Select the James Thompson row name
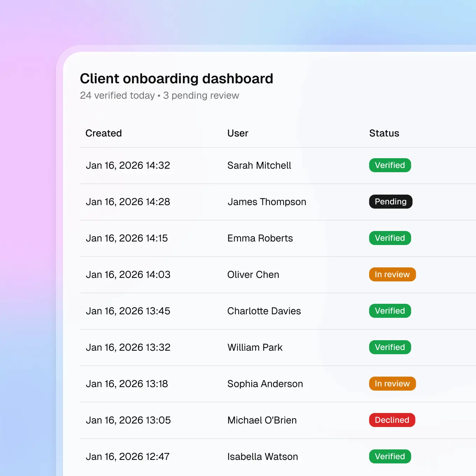The width and height of the screenshot is (476, 476). [x=267, y=202]
